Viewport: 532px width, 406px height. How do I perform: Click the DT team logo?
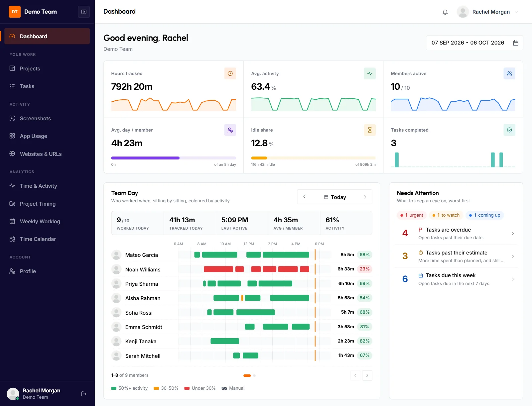[x=15, y=12]
